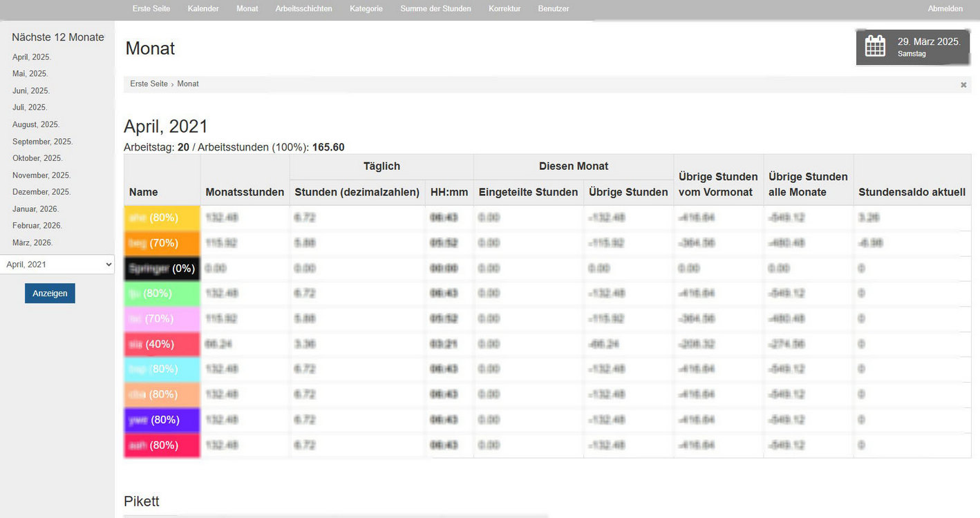Select Mai, 2025 in the sidebar
The width and height of the screenshot is (980, 518).
click(30, 74)
